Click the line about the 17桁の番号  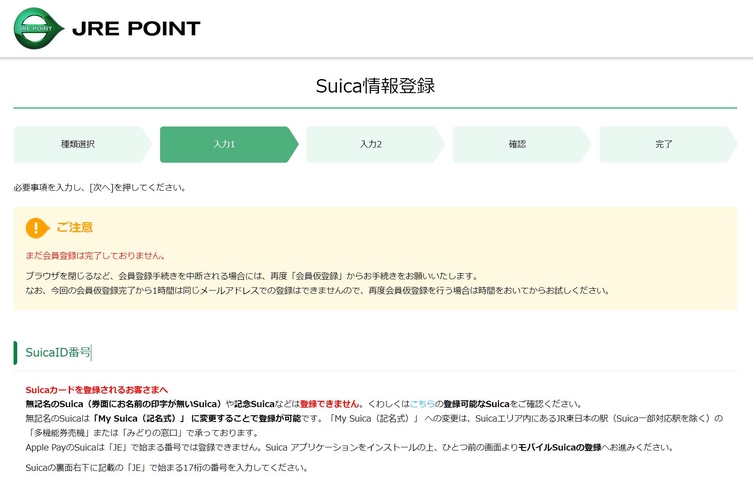(167, 467)
